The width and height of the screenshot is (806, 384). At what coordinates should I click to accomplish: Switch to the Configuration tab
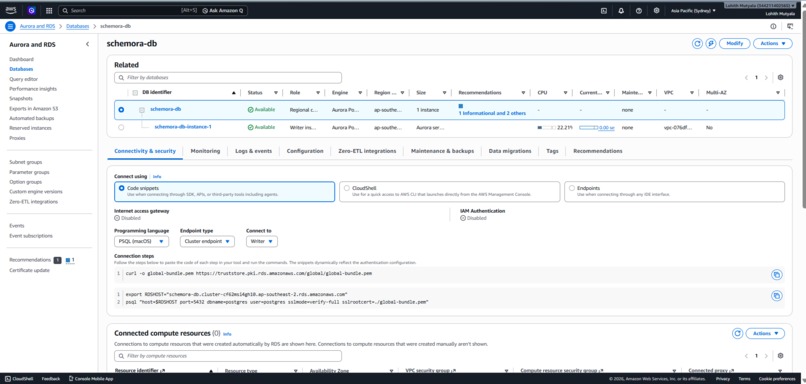pyautogui.click(x=305, y=151)
